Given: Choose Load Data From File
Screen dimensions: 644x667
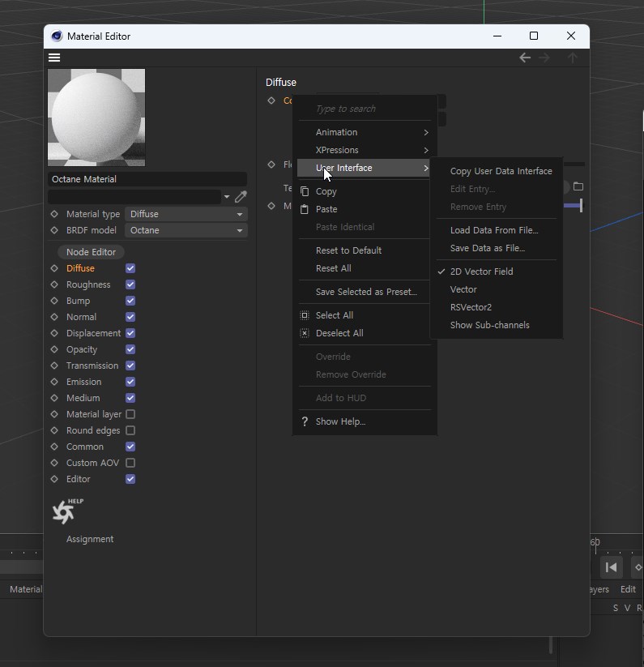Looking at the screenshot, I should pyautogui.click(x=497, y=230).
